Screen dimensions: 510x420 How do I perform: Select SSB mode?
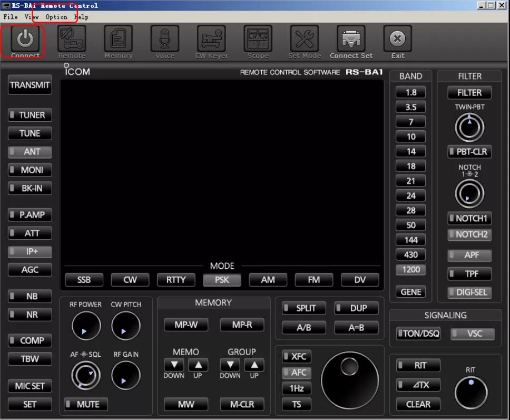pyautogui.click(x=84, y=280)
